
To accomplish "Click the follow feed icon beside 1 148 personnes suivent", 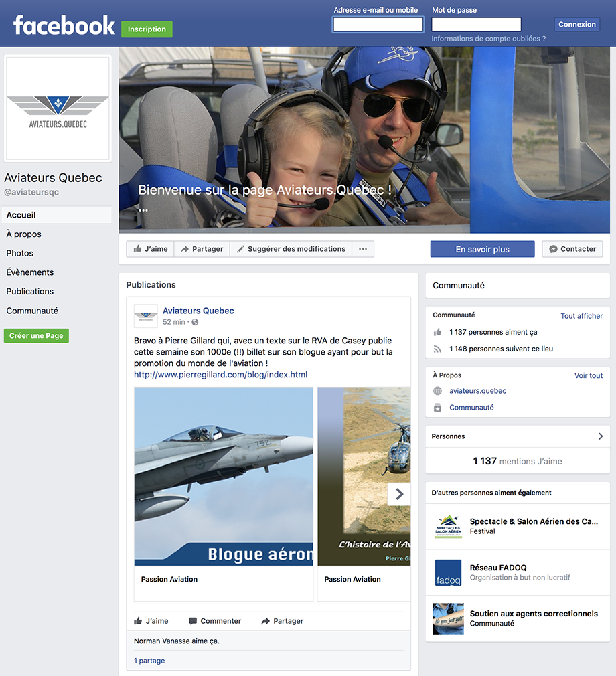I will [x=437, y=349].
